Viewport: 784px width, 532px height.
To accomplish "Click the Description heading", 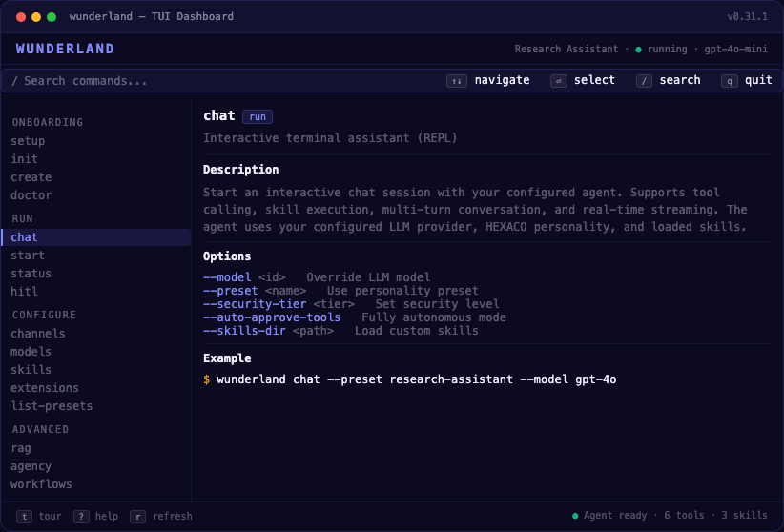I will (241, 170).
